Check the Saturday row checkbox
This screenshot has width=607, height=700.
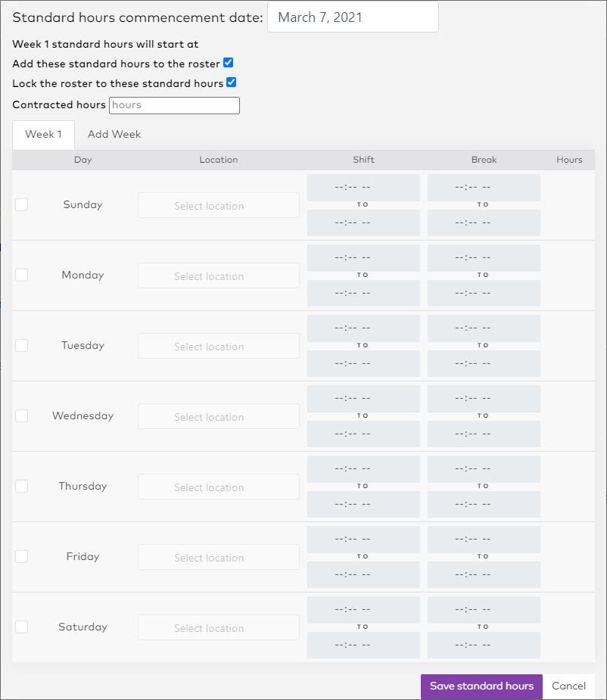[21, 627]
